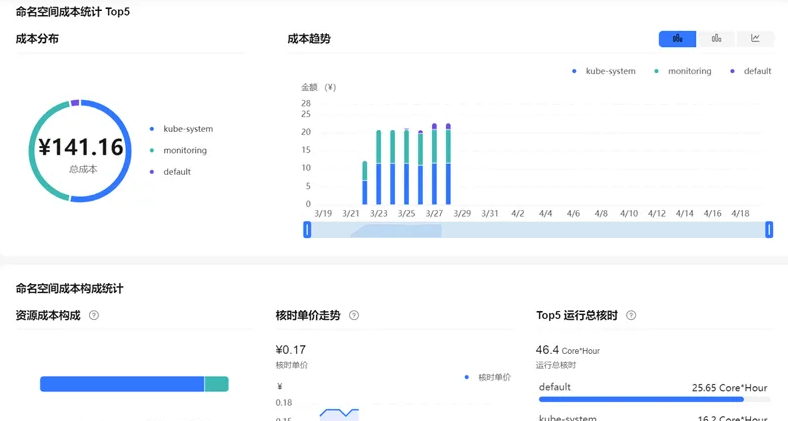Click the 46.4 Core*Hour total value
788x421 pixels.
[568, 350]
